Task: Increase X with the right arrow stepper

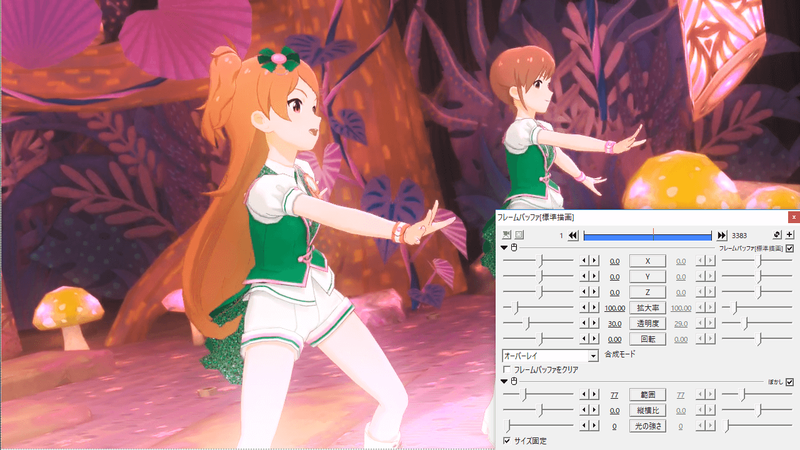Action: coord(594,261)
